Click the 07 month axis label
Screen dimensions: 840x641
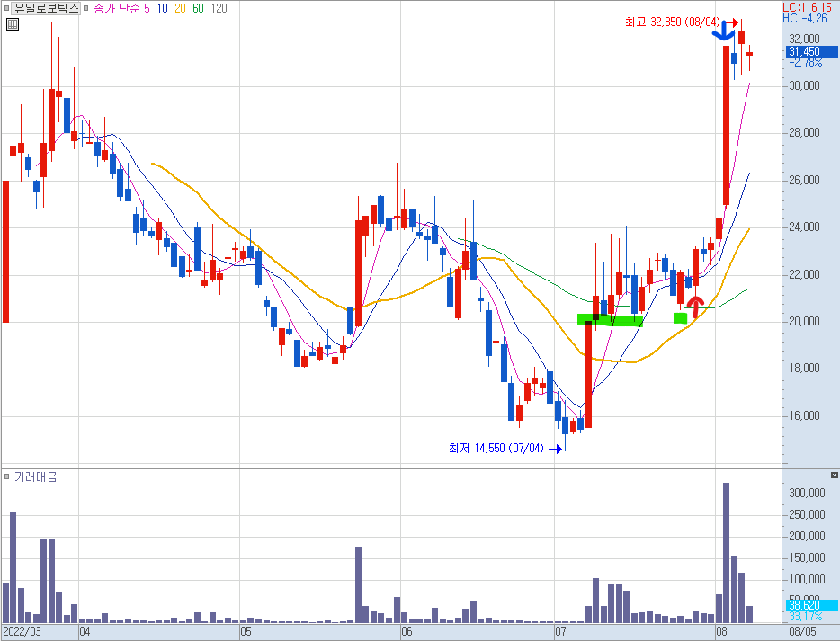point(560,631)
